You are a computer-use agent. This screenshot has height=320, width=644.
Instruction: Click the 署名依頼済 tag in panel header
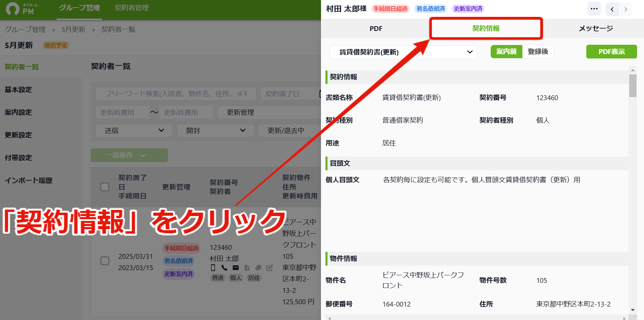click(x=431, y=9)
